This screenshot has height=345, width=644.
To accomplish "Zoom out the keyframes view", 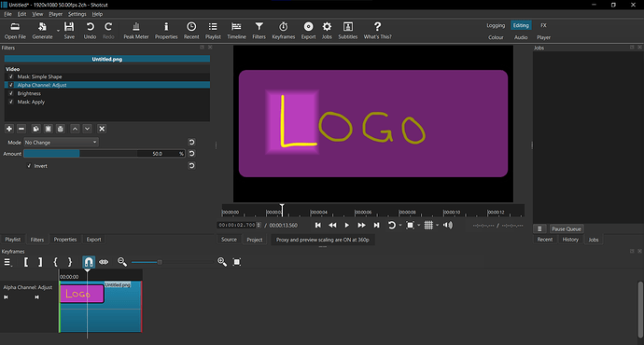I will pyautogui.click(x=122, y=262).
